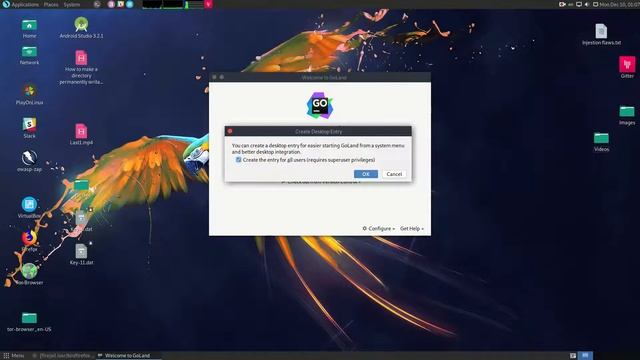Close the Create Desktop Entry dialog
This screenshot has height=360, width=640.
pyautogui.click(x=230, y=131)
